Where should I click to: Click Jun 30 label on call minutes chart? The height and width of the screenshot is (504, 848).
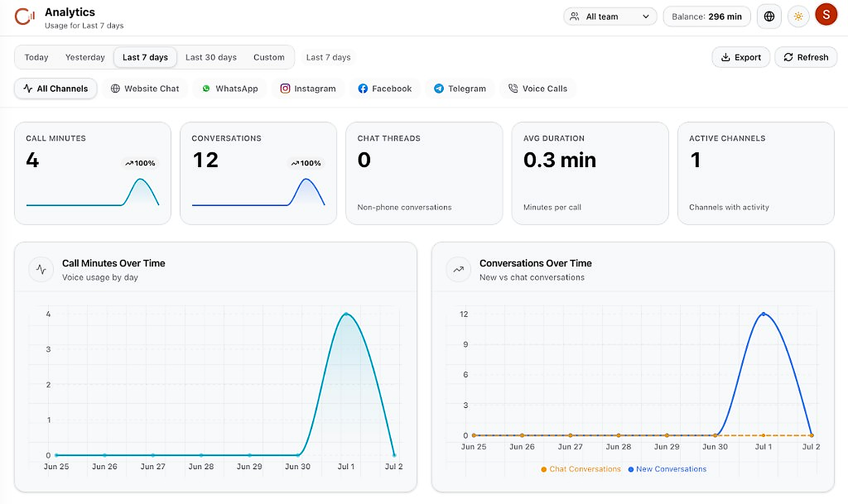297,466
